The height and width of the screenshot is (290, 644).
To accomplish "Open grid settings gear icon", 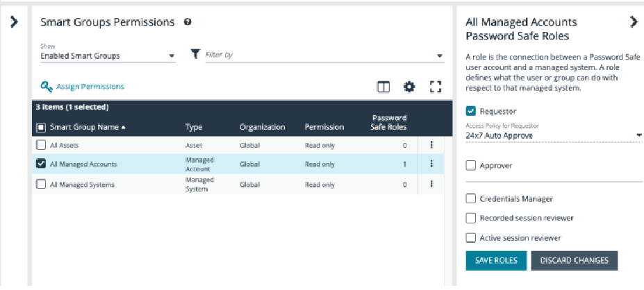I will click(x=409, y=87).
